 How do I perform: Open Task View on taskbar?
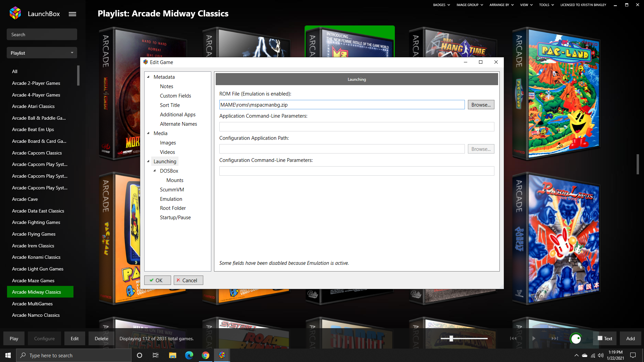pyautogui.click(x=156, y=355)
